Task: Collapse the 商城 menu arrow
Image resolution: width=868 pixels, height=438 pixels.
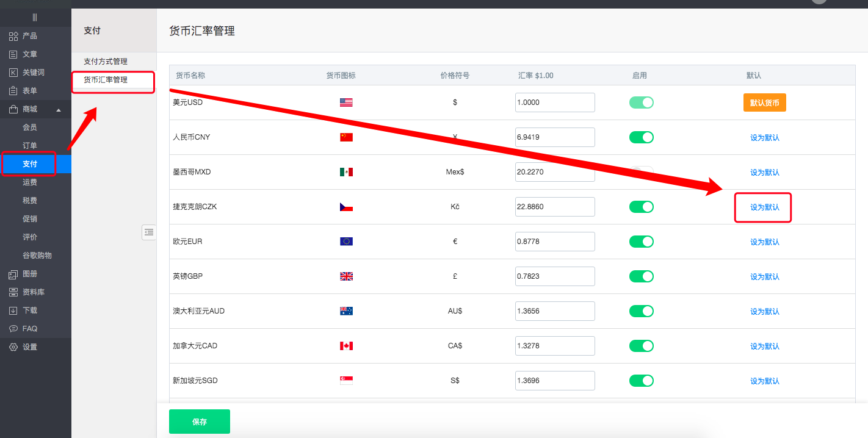Action: click(x=59, y=110)
